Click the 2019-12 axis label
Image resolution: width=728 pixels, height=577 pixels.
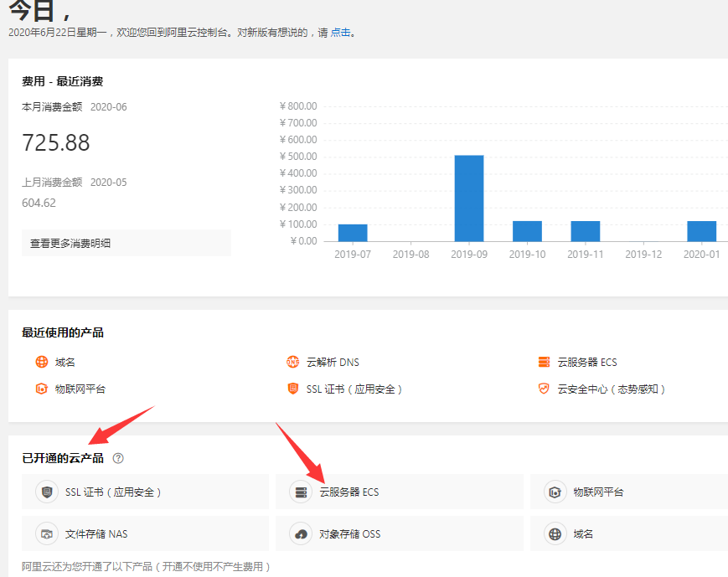(x=643, y=255)
